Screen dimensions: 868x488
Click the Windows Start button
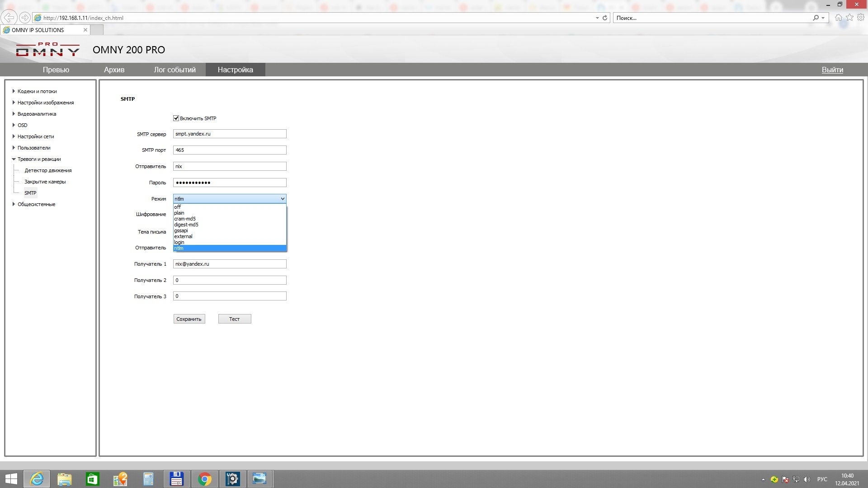[11, 479]
